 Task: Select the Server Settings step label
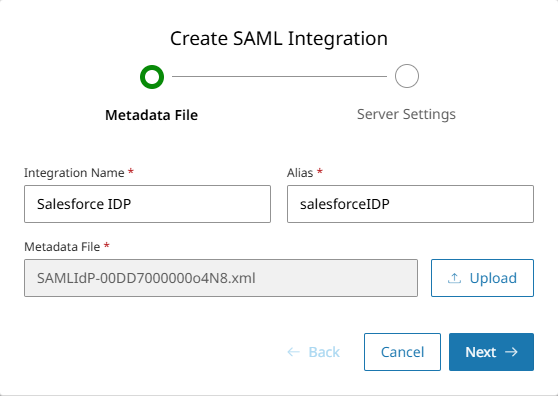click(x=406, y=114)
